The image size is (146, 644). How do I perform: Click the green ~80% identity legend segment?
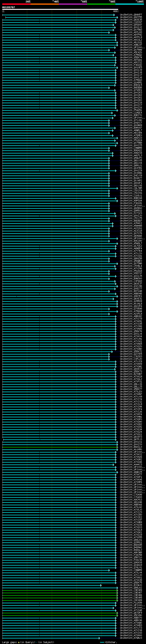101,4
